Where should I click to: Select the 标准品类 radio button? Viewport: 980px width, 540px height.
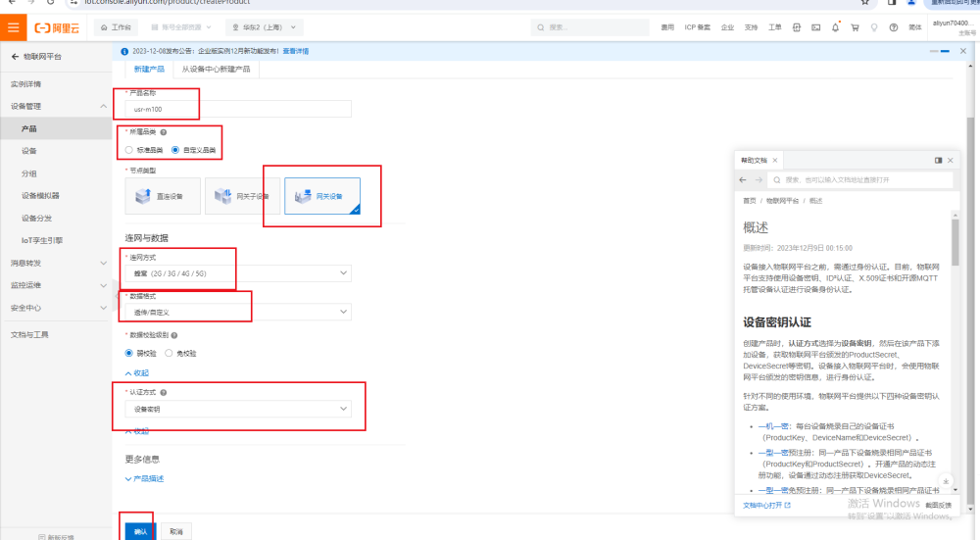point(129,150)
